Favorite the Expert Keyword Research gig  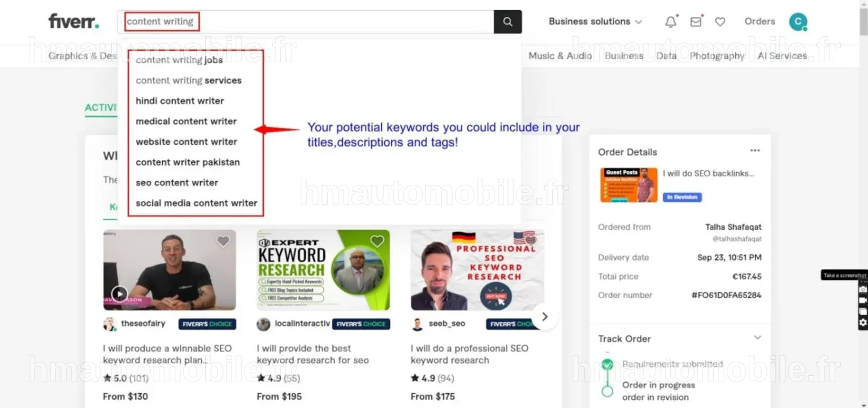click(377, 241)
